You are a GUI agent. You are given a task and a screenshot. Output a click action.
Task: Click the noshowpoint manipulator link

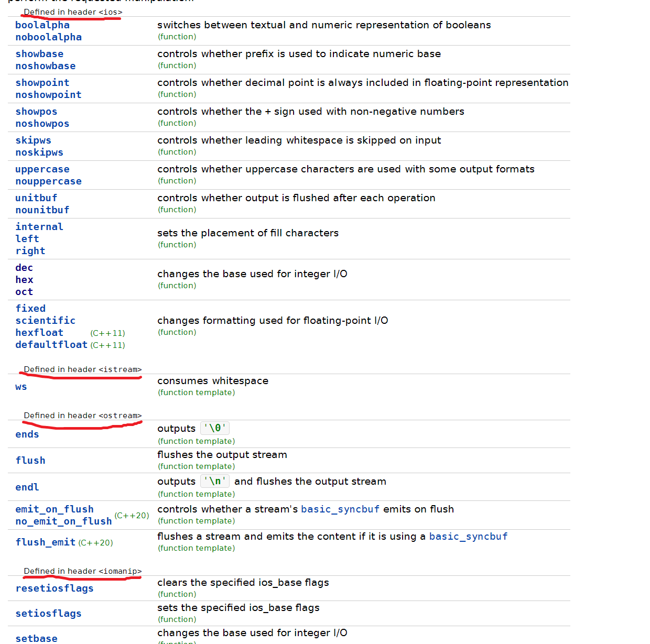point(49,95)
